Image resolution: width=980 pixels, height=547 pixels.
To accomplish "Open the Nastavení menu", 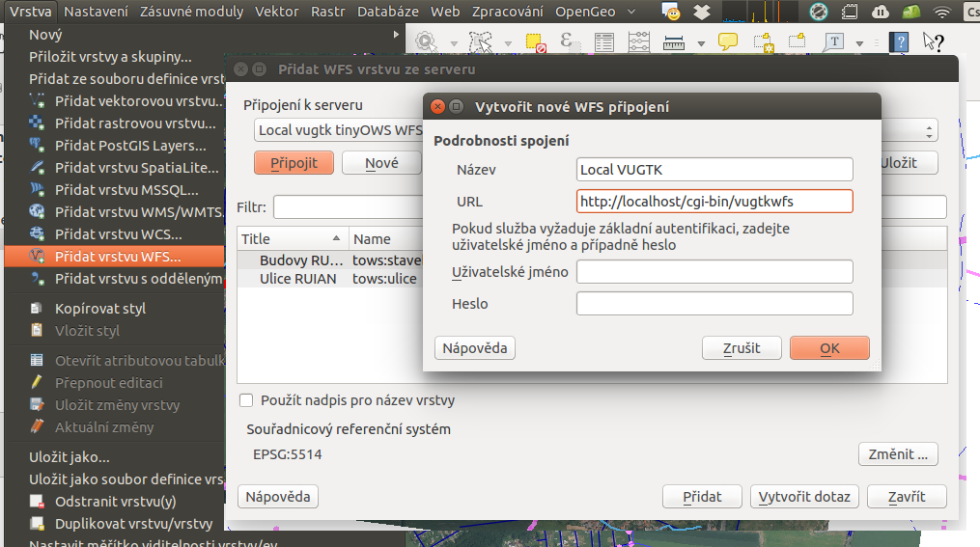I will tap(96, 12).
